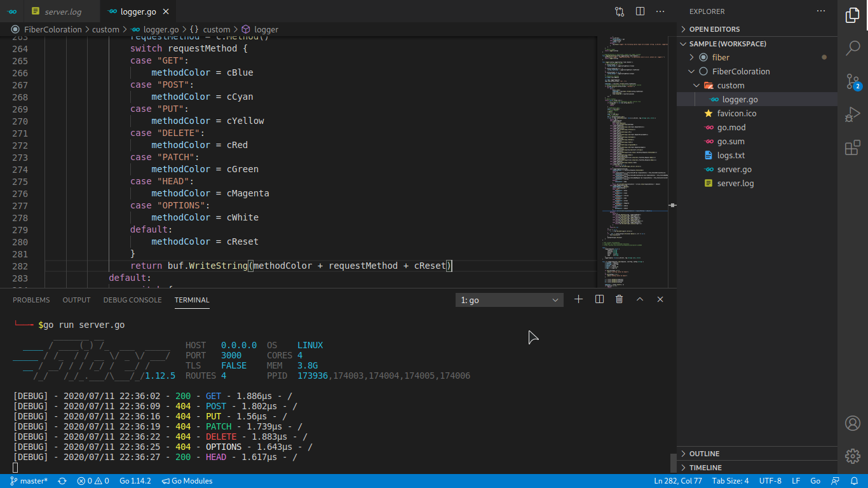Add a new terminal with the plus icon
868x488 pixels.
tap(578, 299)
